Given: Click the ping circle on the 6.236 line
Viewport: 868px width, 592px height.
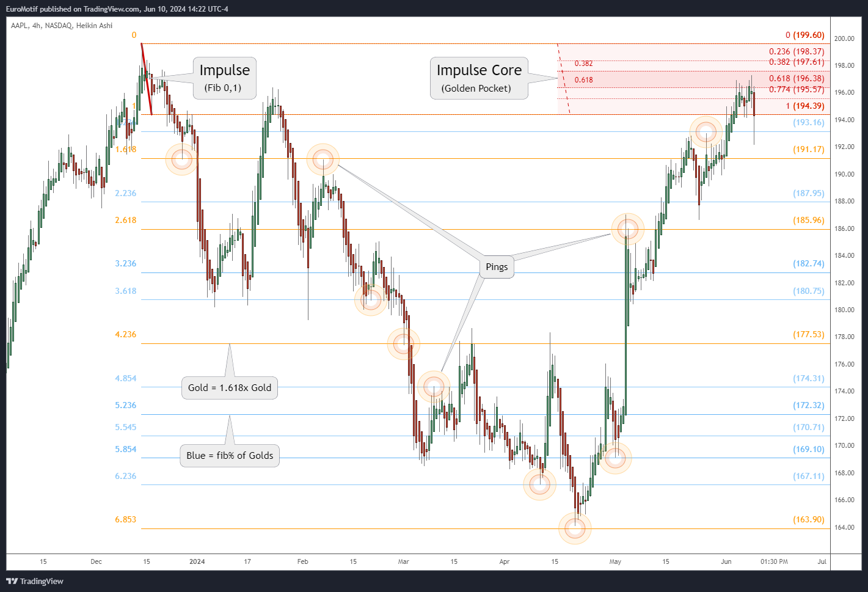Looking at the screenshot, I should point(539,484).
